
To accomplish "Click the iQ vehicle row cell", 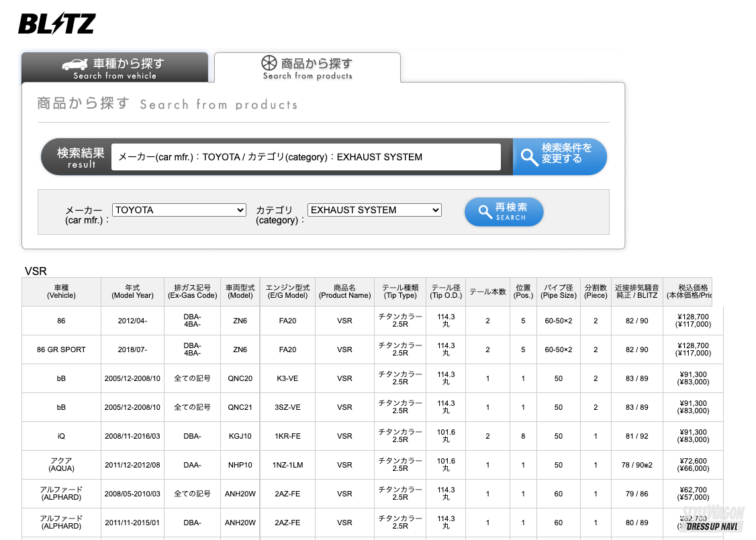I will click(x=61, y=436).
